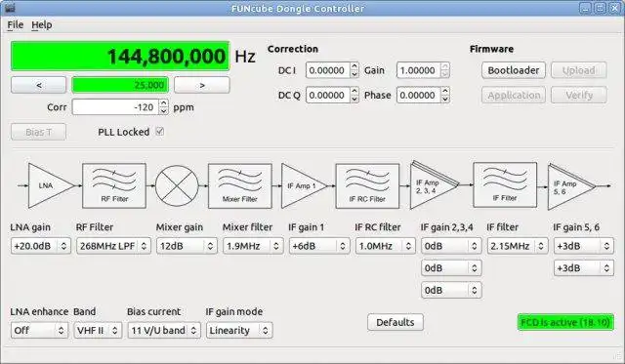Click the 25,000 step size field
The height and width of the screenshot is (364, 625).
(120, 85)
